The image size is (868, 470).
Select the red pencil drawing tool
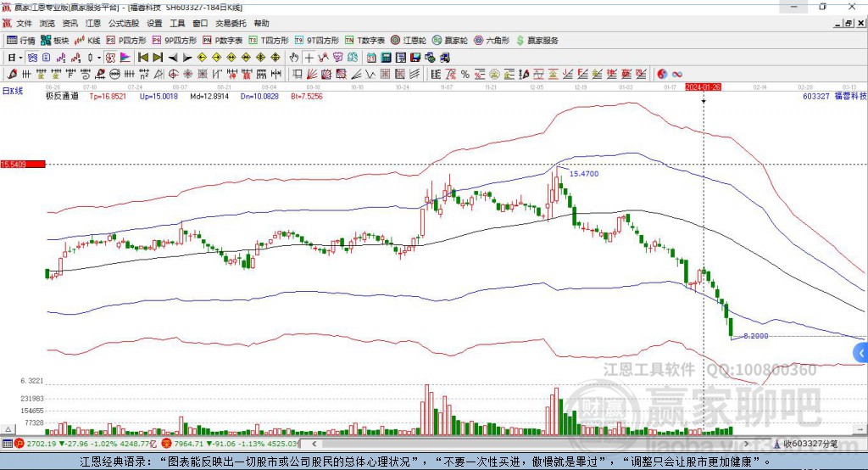[x=12, y=74]
